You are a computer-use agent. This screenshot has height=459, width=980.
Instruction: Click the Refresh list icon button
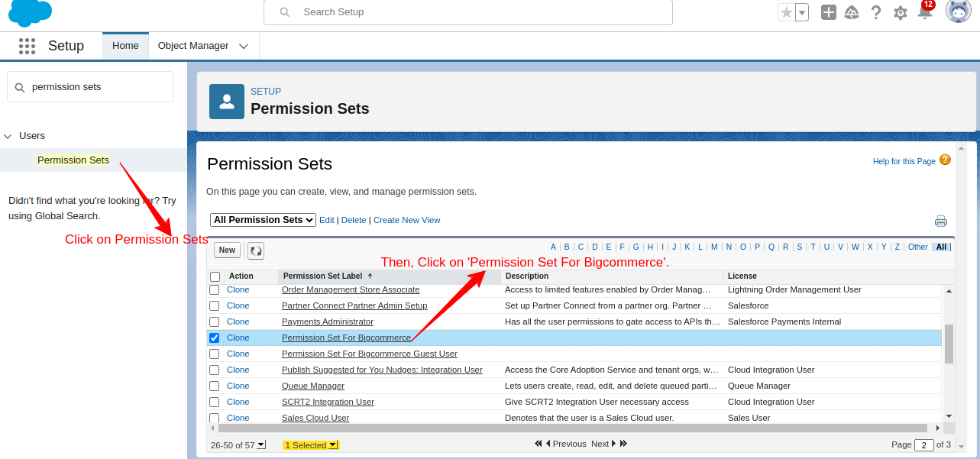[x=256, y=251]
